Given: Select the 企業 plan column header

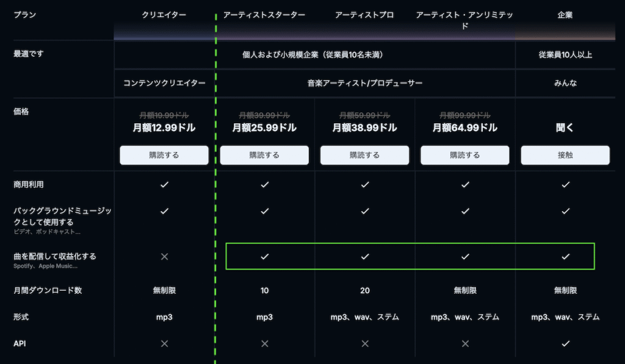Looking at the screenshot, I should 565,15.
